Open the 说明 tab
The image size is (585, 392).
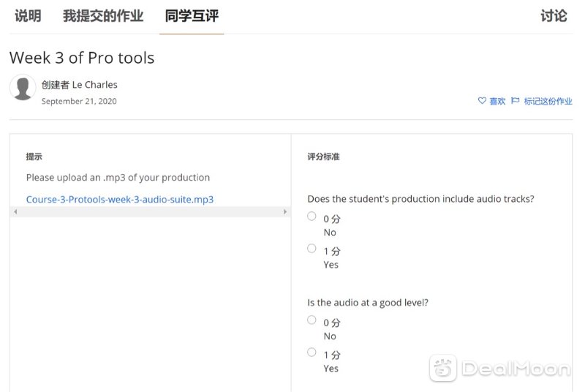coord(28,16)
